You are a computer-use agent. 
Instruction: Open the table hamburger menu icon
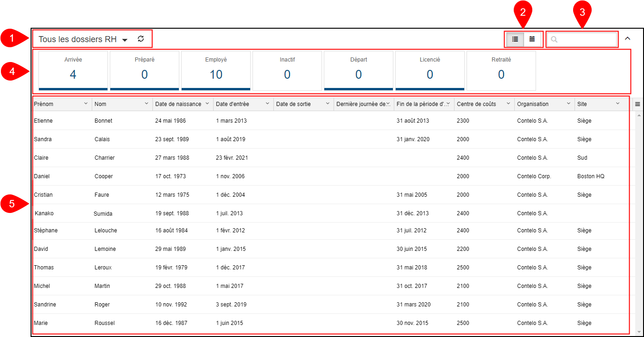coord(638,104)
